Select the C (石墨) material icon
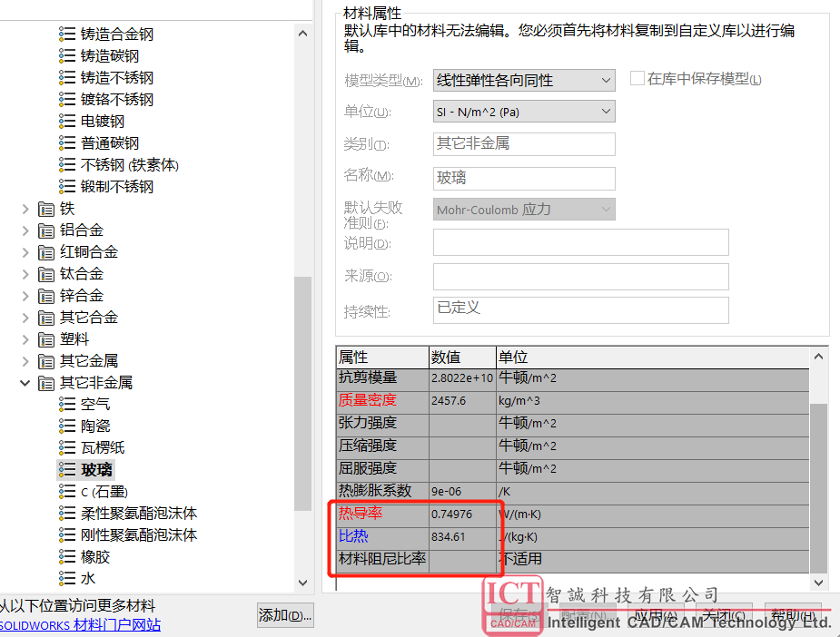Viewport: 840px width, 637px height. (x=67, y=492)
